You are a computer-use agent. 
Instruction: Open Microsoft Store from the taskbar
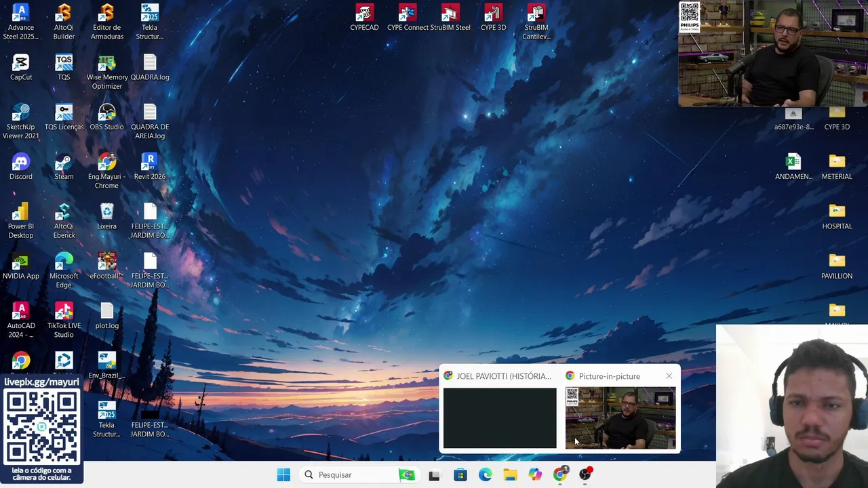tap(460, 474)
